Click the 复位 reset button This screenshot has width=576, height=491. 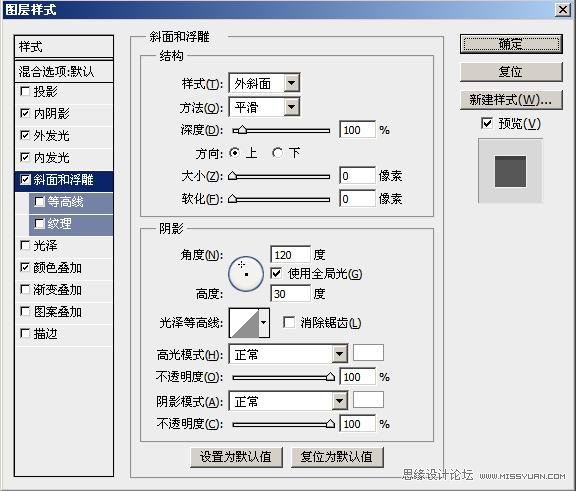511,72
